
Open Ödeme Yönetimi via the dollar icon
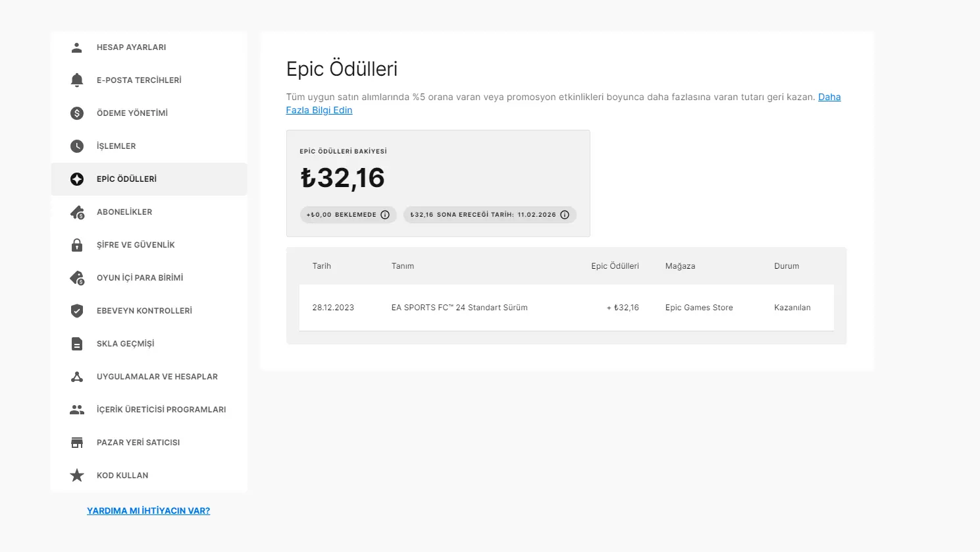(x=77, y=113)
